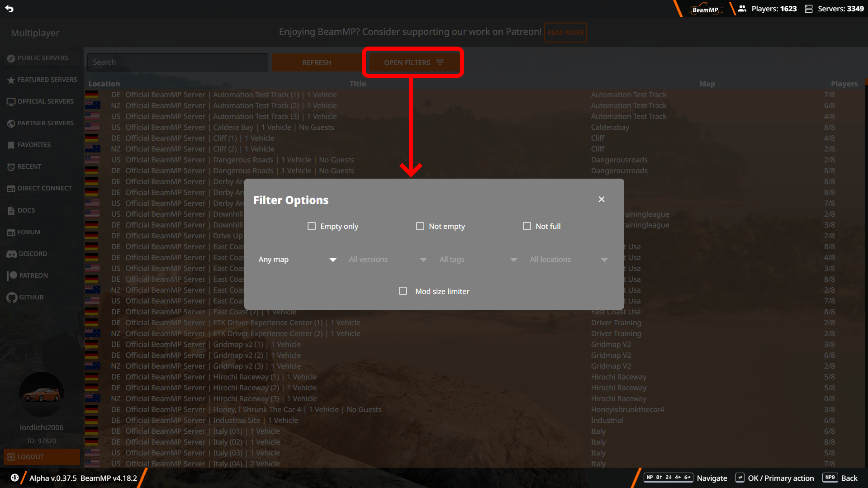
Task: Click the back arrow icon at top-left
Action: [9, 9]
